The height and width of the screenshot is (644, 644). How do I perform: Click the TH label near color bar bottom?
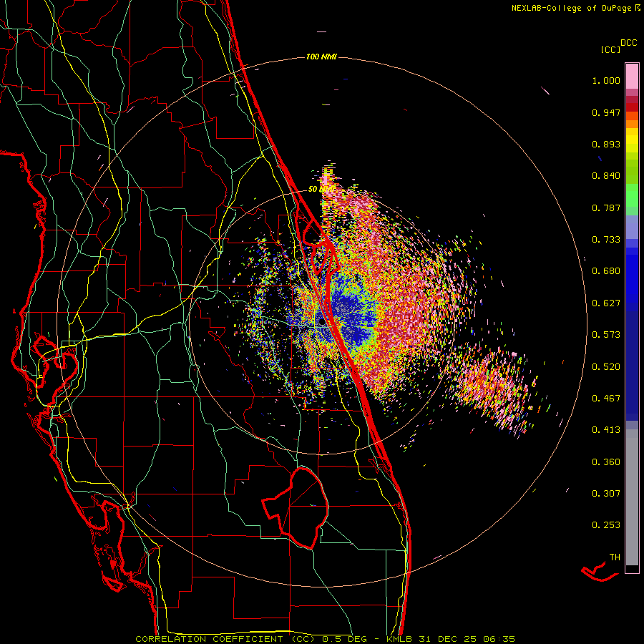pyautogui.click(x=615, y=557)
